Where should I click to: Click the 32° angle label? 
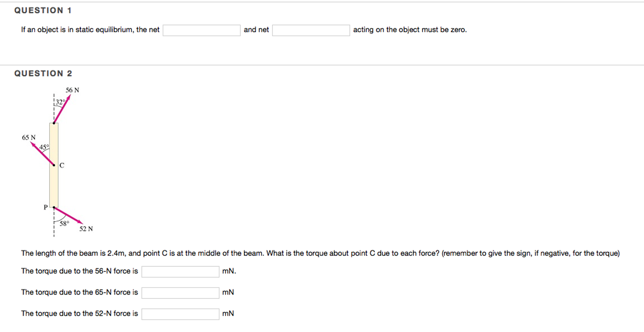pos(60,102)
